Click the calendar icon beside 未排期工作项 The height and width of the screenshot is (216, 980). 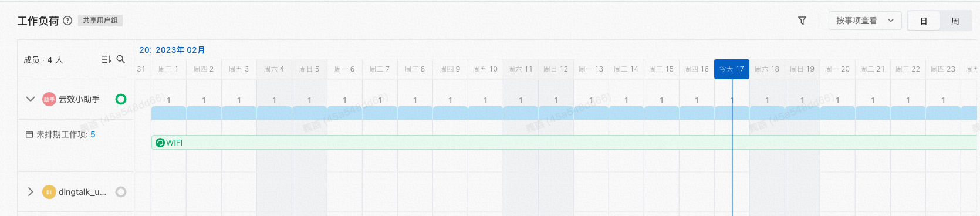click(29, 134)
